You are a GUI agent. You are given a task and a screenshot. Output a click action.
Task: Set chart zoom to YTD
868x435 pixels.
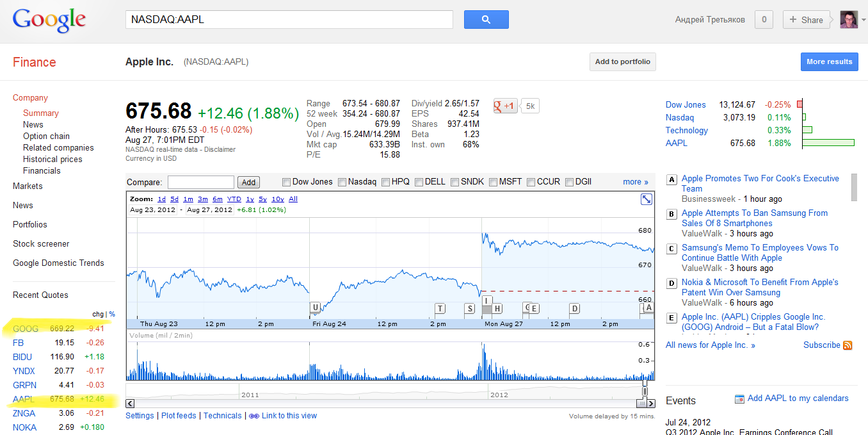(234, 199)
